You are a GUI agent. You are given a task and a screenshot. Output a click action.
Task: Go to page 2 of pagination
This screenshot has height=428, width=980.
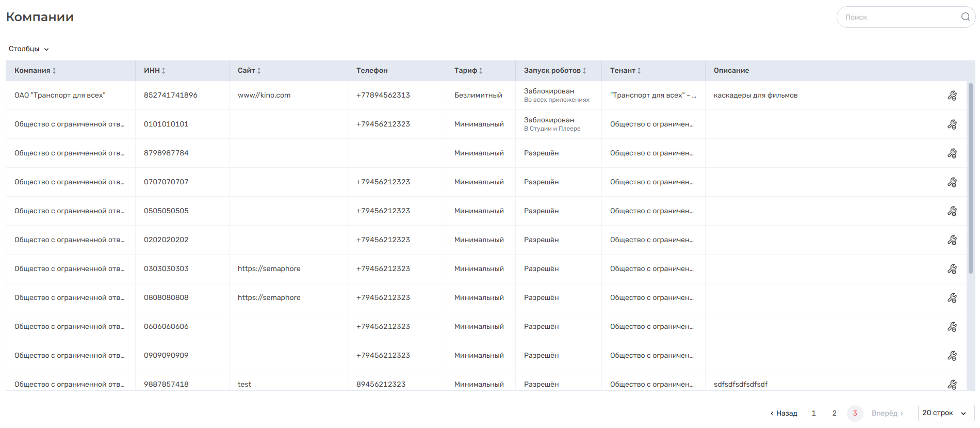(x=834, y=413)
